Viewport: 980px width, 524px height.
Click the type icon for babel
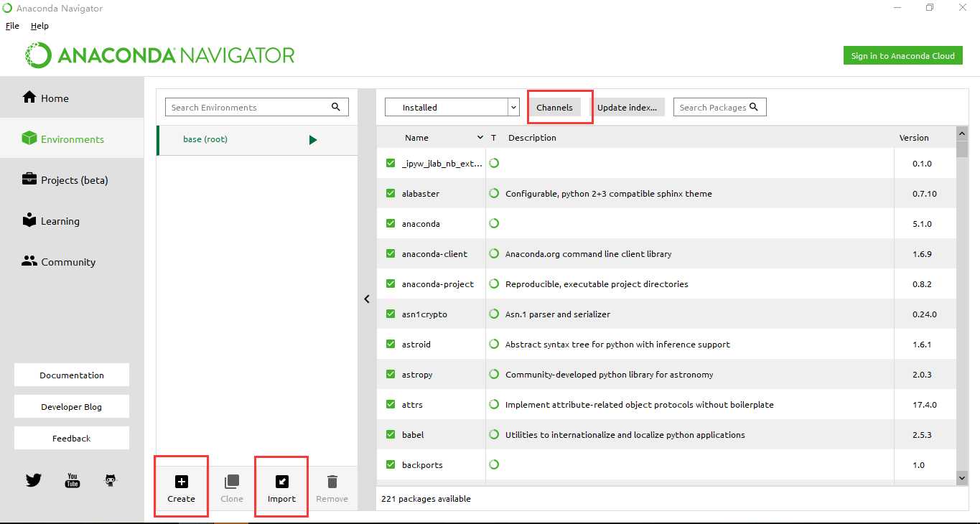coord(494,434)
